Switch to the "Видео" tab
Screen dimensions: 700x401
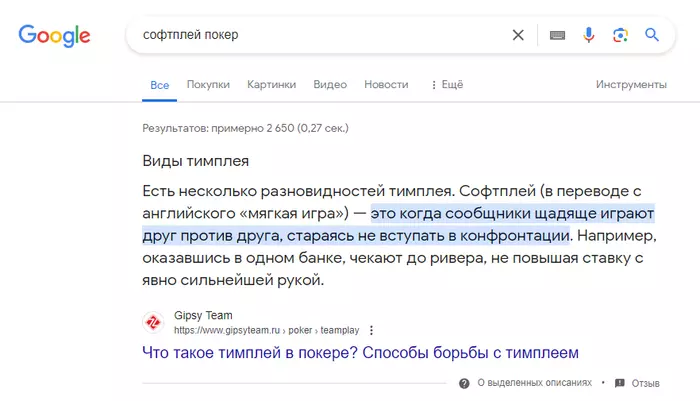pyautogui.click(x=330, y=85)
